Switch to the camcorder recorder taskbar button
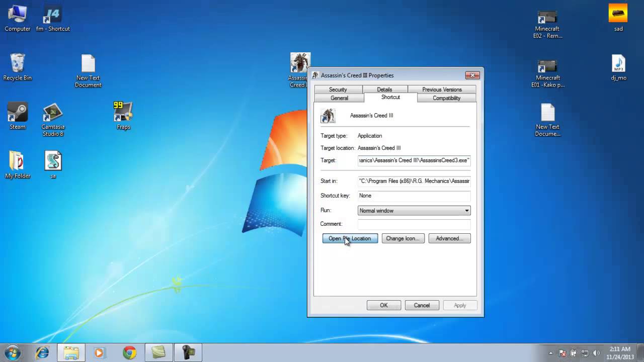 [x=188, y=352]
